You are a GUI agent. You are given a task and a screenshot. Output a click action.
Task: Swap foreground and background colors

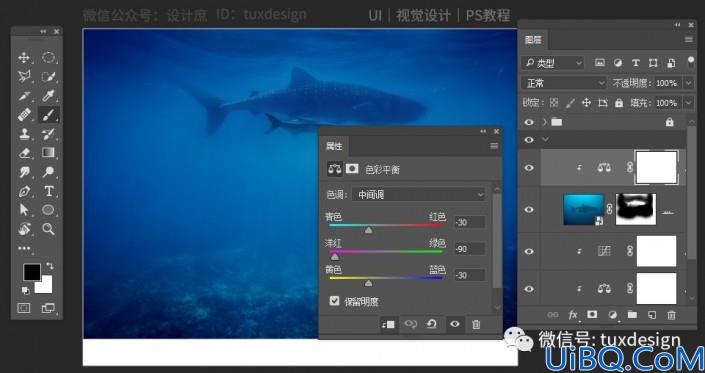click(x=49, y=266)
